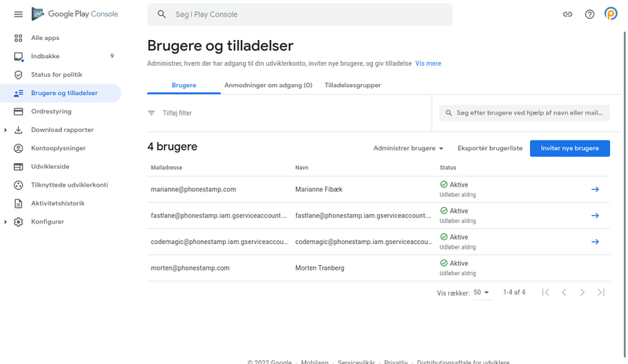Click the Morten Tranberg name cell

click(319, 268)
